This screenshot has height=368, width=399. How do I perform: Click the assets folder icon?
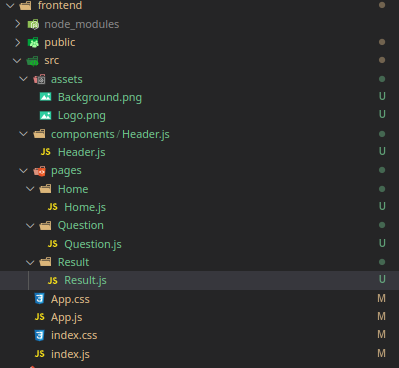tap(39, 79)
